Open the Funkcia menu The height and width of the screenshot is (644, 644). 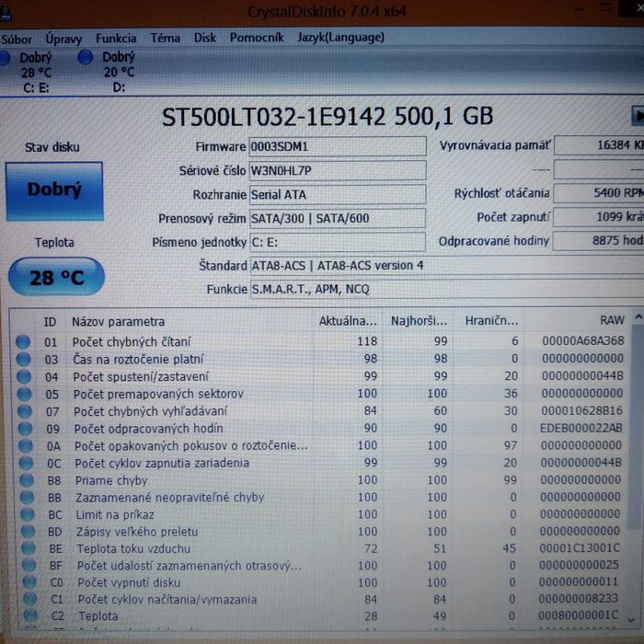116,39
